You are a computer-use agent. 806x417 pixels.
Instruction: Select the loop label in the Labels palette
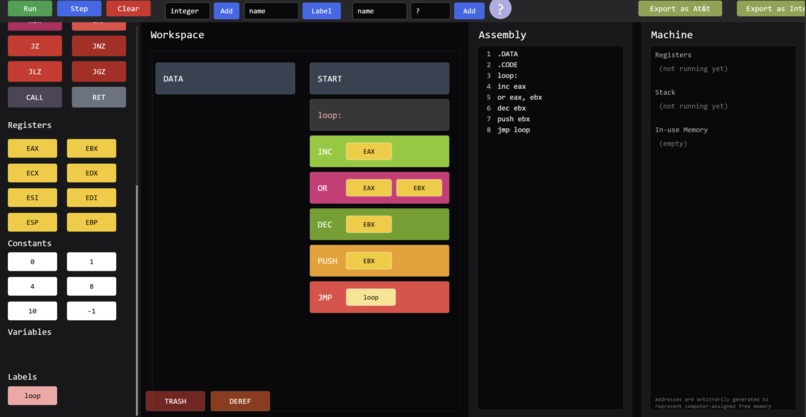tap(32, 396)
